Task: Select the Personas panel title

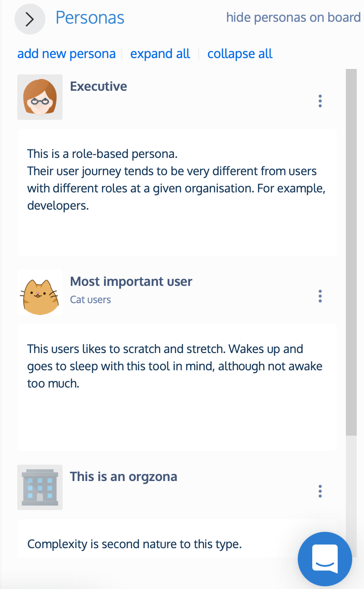Action: tap(90, 17)
